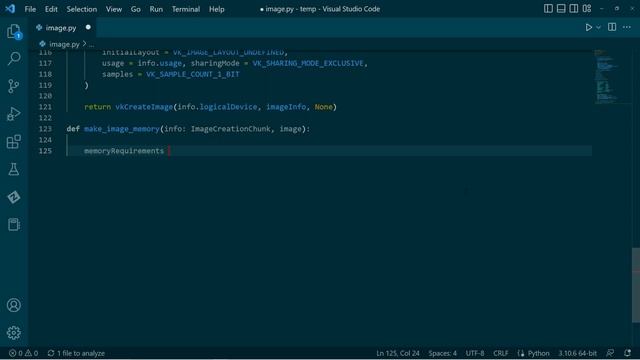This screenshot has height=360, width=640.
Task: Click the feedback icon in status bar
Action: coord(610,353)
